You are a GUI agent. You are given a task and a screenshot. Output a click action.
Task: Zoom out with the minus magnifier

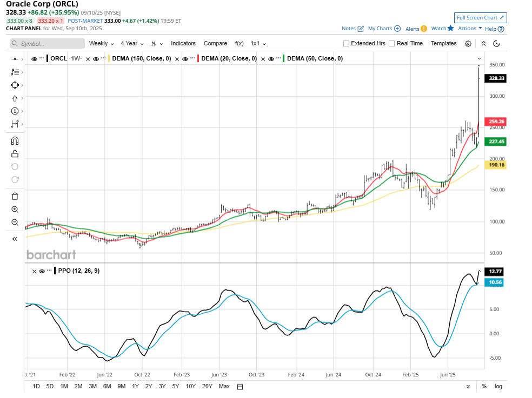coord(15,222)
